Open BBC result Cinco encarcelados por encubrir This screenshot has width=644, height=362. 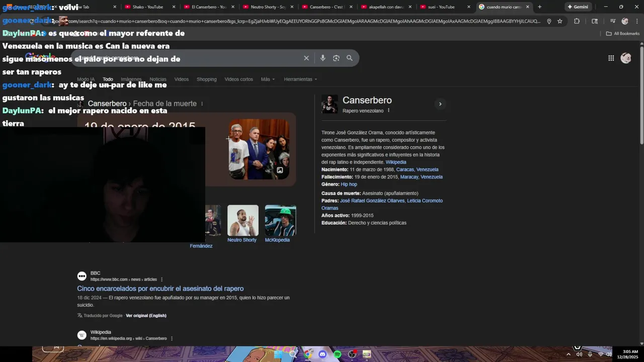[x=160, y=289]
